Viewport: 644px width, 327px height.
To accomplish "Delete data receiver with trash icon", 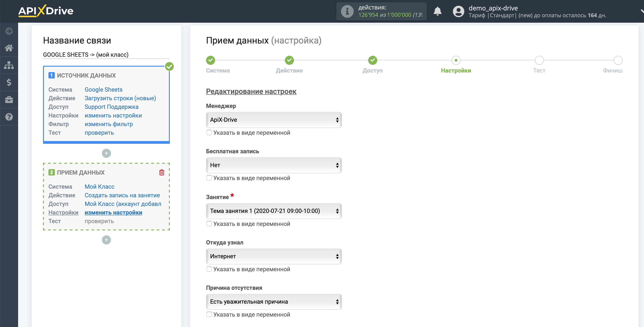I will (162, 172).
